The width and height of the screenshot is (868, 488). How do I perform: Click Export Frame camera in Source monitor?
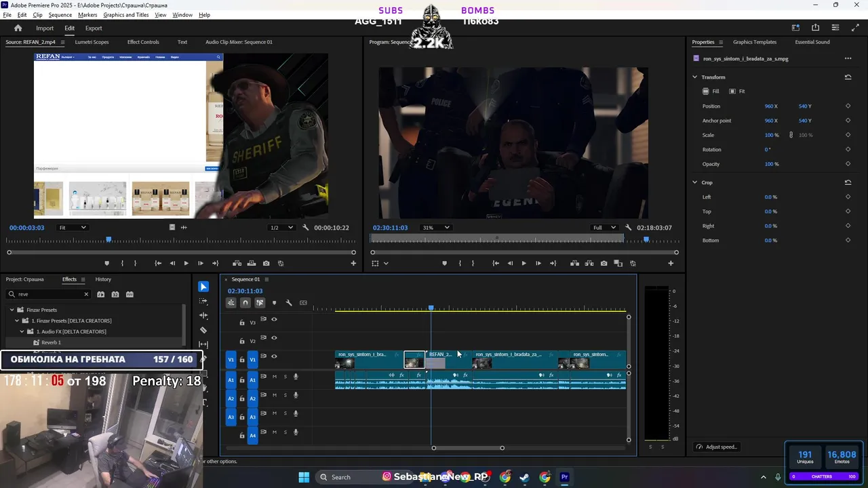[x=266, y=263]
